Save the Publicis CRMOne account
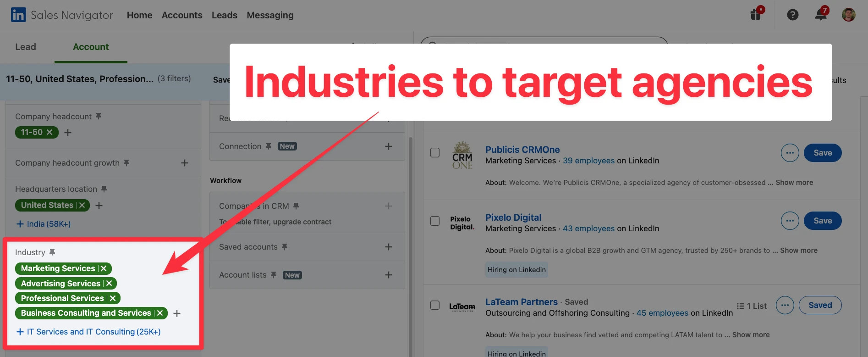The height and width of the screenshot is (357, 868). click(x=823, y=153)
